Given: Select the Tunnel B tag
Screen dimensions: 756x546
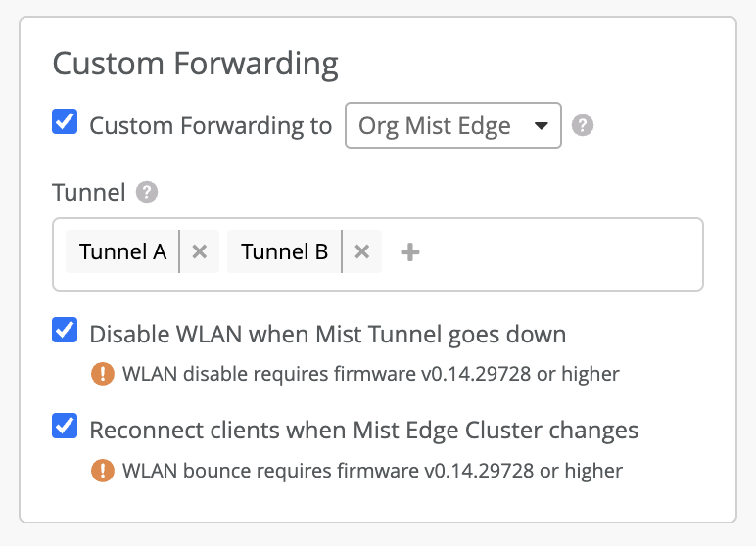Looking at the screenshot, I should (x=284, y=251).
